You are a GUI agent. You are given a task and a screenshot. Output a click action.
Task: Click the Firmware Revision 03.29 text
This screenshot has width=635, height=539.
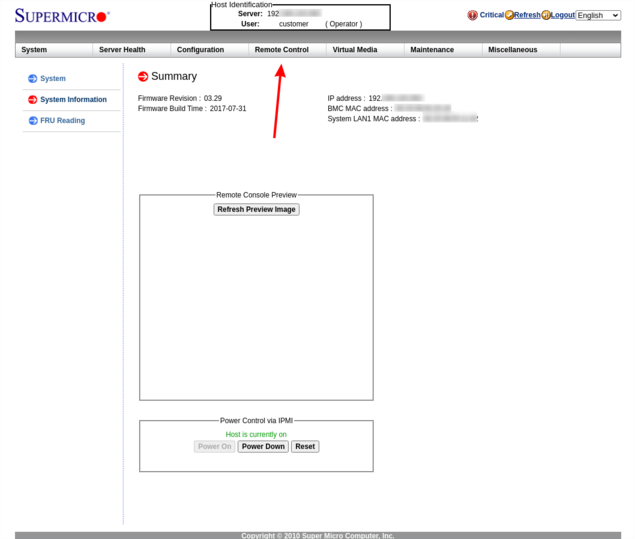(180, 98)
